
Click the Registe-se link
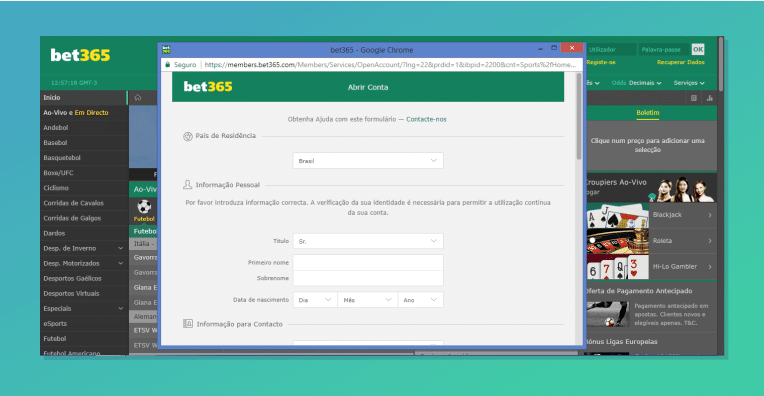[601, 62]
